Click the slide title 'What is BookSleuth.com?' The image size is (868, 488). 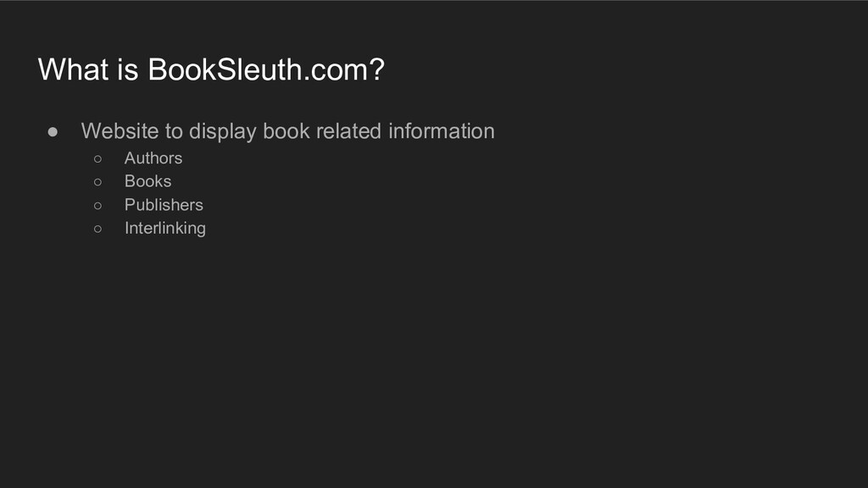(211, 69)
